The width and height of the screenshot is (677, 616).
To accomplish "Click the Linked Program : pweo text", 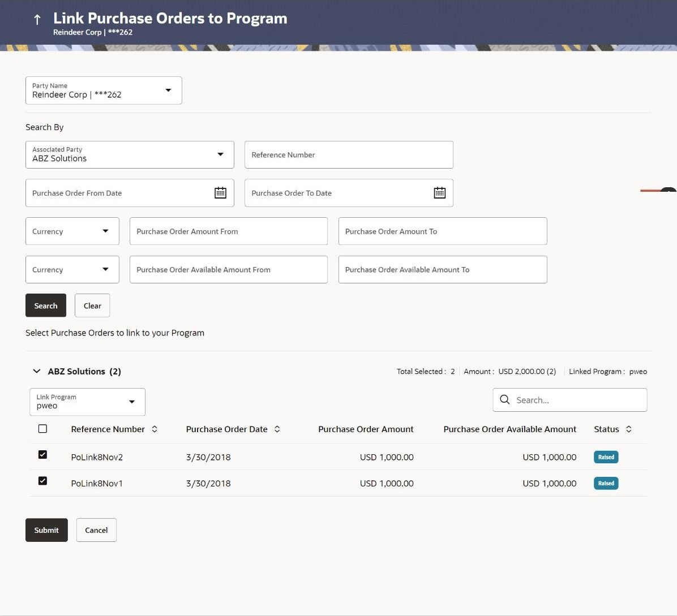I will (608, 372).
